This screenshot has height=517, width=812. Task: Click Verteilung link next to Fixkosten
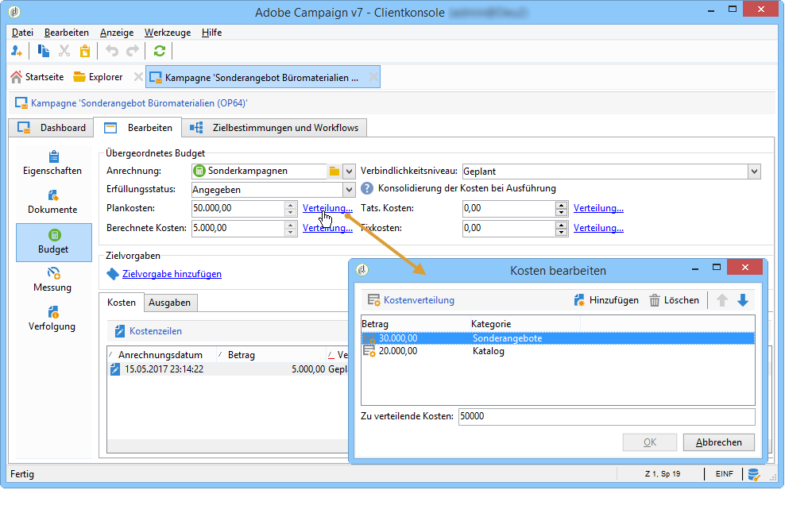[x=598, y=228]
